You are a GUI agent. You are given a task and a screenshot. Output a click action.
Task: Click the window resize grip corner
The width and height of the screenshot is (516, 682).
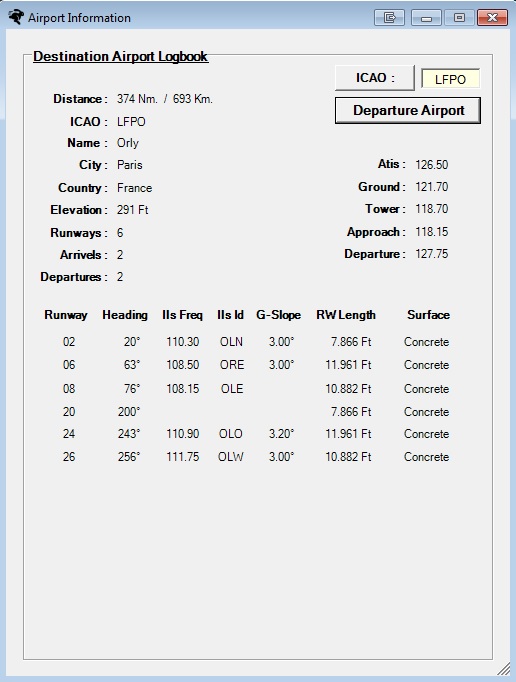pos(504,669)
